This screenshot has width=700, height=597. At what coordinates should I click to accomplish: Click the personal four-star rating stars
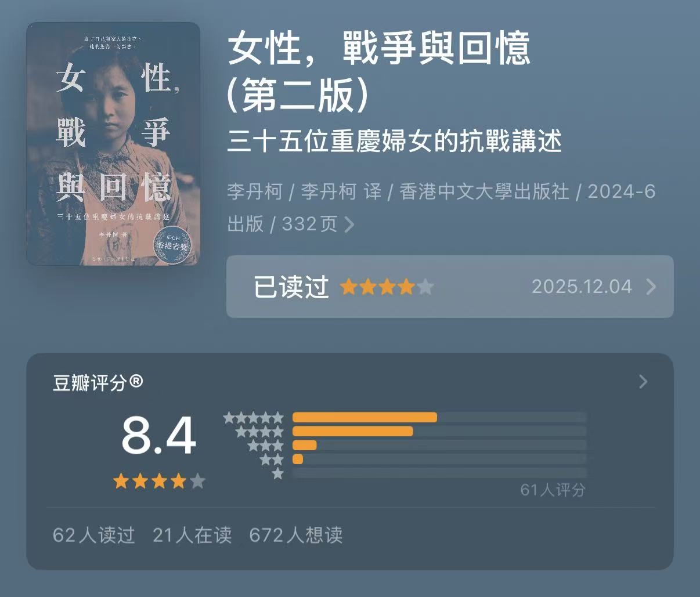point(387,287)
